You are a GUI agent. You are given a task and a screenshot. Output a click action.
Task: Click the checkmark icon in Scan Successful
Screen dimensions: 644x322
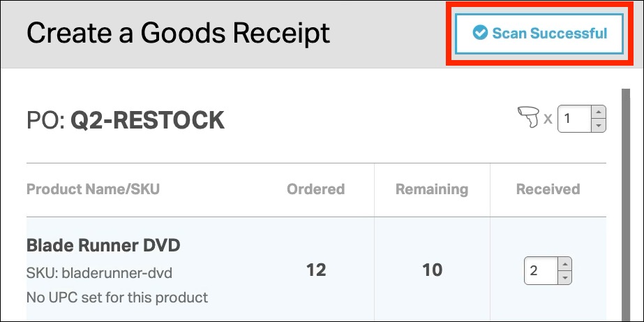479,33
